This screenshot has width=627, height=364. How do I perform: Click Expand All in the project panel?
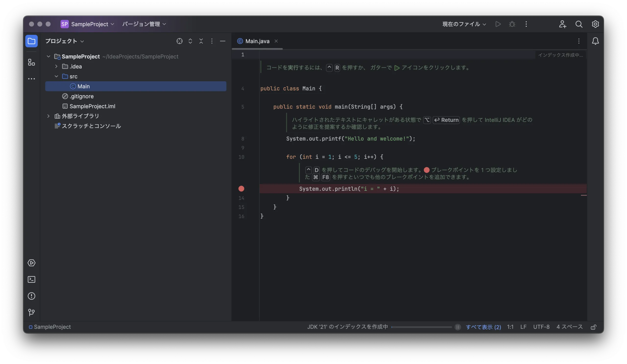pos(190,41)
